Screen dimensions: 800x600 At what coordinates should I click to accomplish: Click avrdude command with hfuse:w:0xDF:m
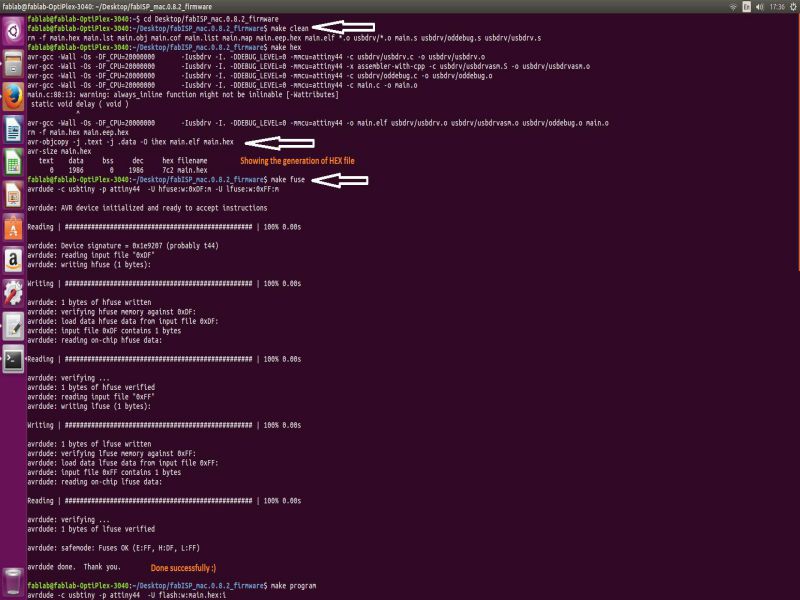point(153,189)
